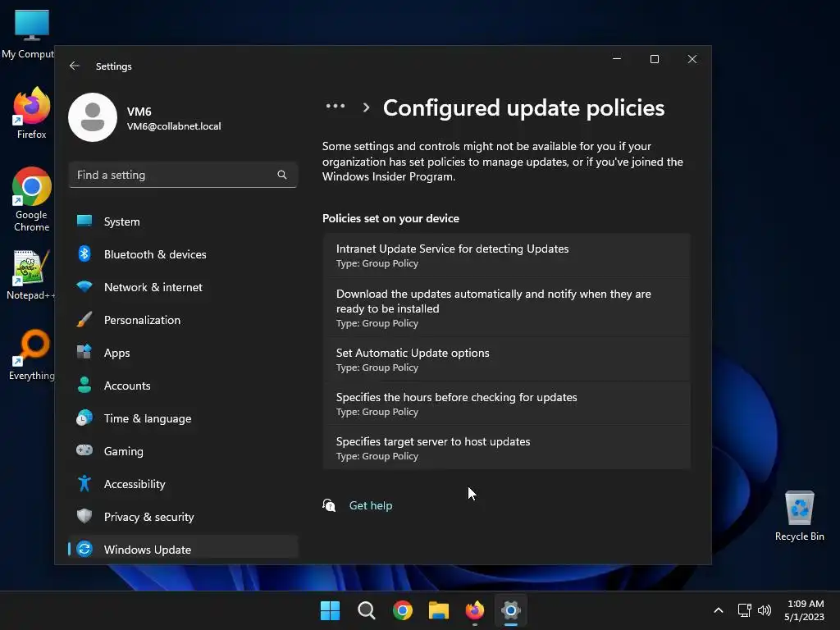Maximize the Settings window
The width and height of the screenshot is (840, 630).
(655, 59)
